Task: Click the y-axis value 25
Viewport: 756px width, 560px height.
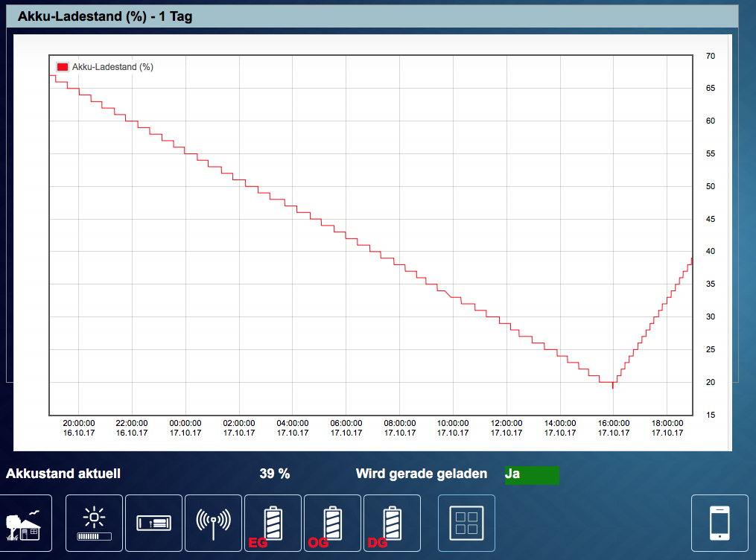Action: click(x=711, y=349)
